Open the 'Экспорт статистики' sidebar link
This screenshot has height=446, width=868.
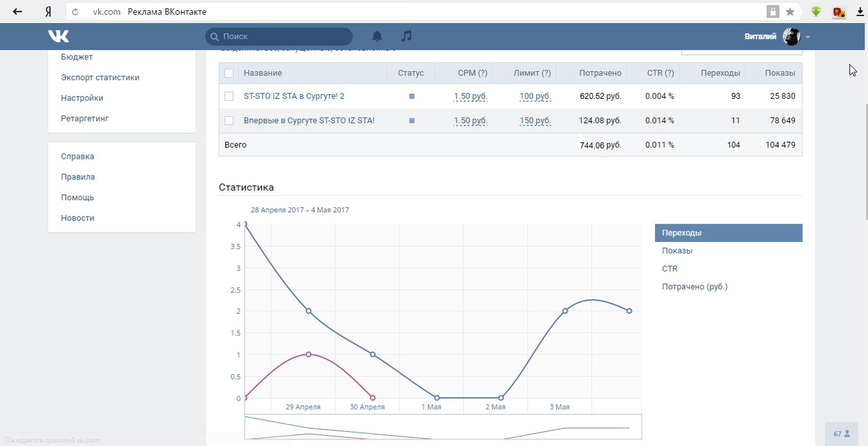[100, 77]
